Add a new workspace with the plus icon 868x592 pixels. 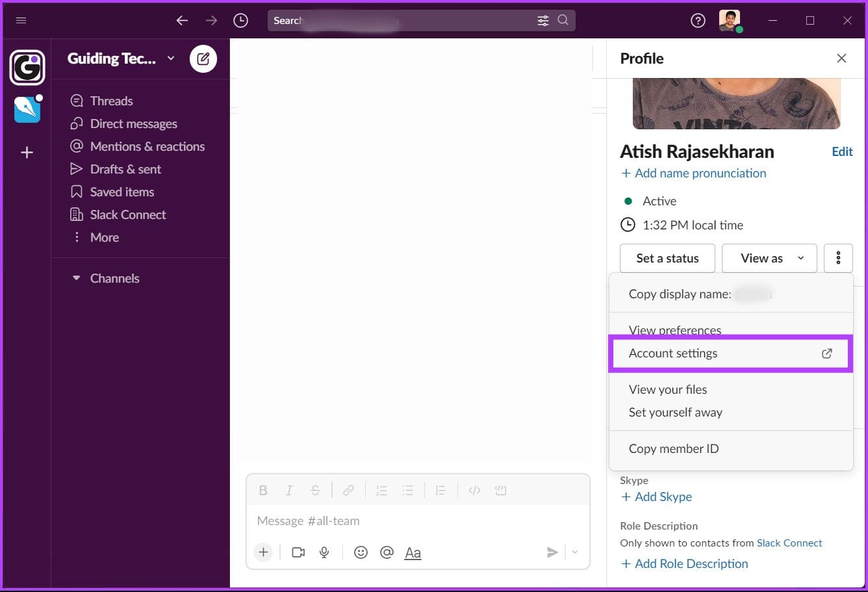[x=27, y=153]
